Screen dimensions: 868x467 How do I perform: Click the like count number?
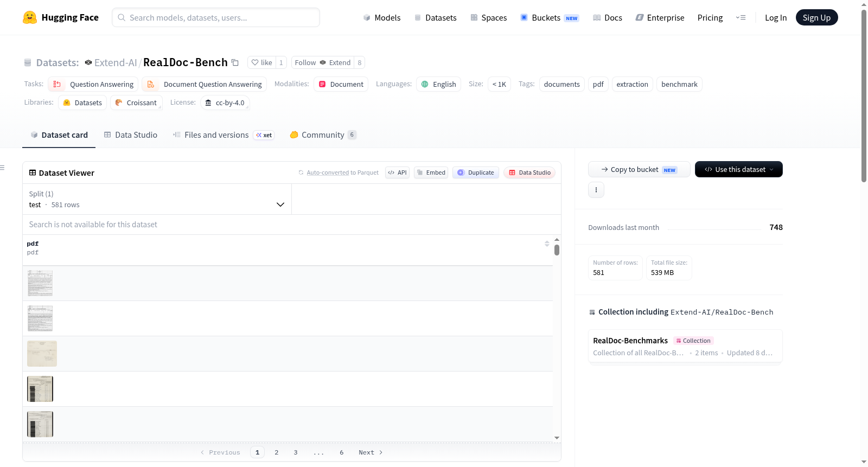[281, 62]
